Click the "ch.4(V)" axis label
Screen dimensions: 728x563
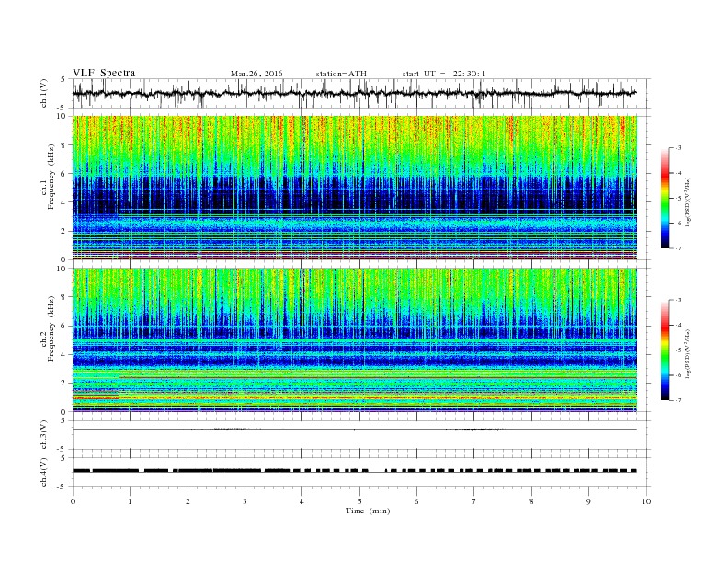(44, 472)
